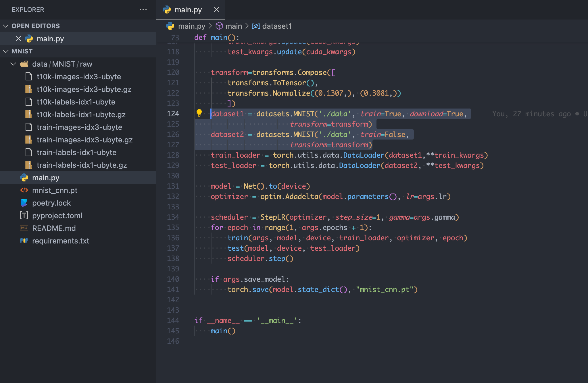Click the pyproject.toml bracket icon

(x=24, y=215)
